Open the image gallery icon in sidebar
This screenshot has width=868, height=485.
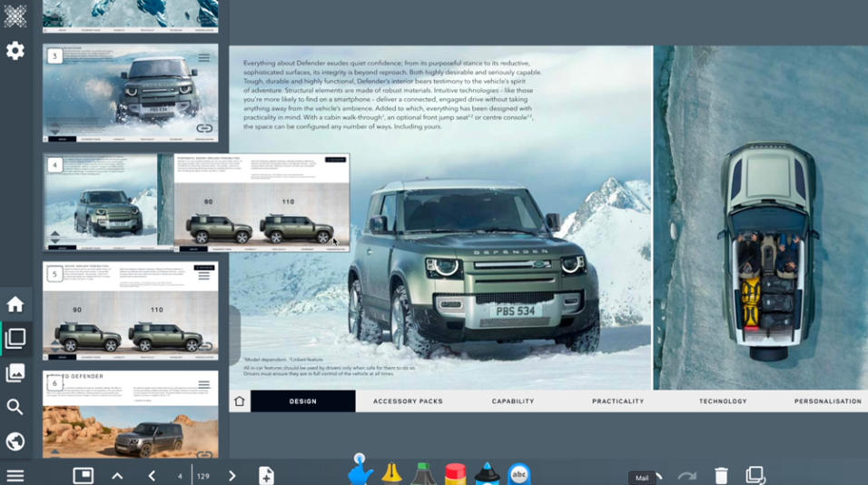coord(15,372)
